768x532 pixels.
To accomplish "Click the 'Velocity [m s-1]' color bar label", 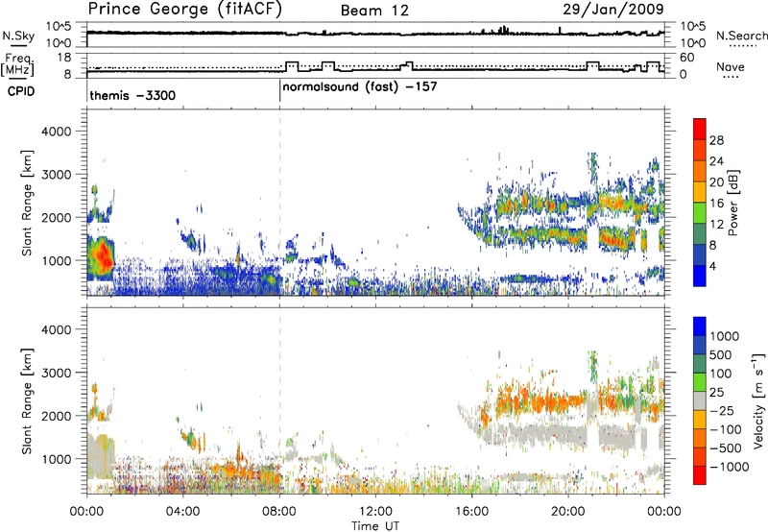I will coord(758,400).
